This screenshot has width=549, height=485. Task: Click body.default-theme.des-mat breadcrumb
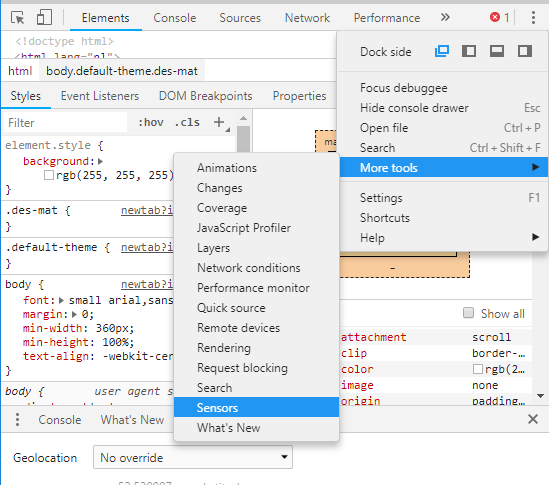coord(121,71)
